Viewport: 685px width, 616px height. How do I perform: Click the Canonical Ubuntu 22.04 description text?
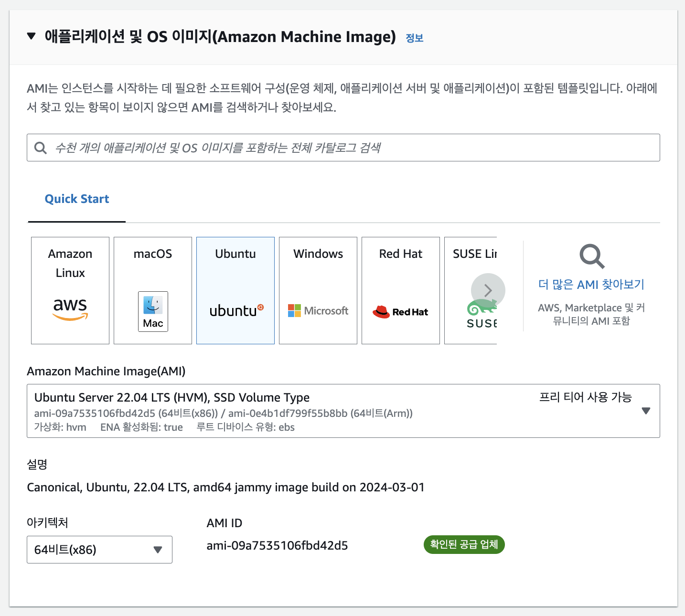coord(225,488)
